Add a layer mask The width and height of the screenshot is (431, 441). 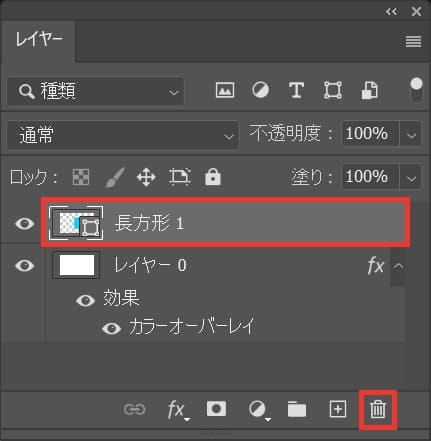(216, 409)
